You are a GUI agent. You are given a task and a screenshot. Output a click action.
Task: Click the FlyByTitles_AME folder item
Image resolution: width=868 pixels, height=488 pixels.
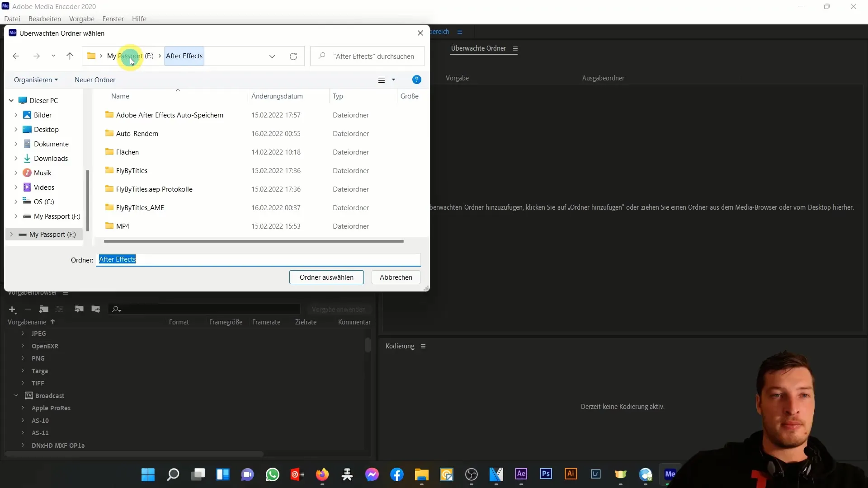(x=140, y=207)
